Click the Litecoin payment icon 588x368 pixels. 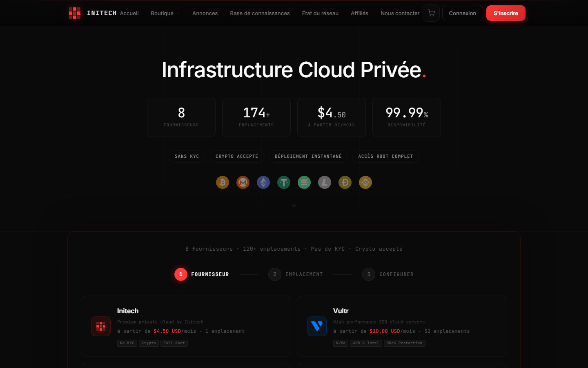(x=325, y=182)
